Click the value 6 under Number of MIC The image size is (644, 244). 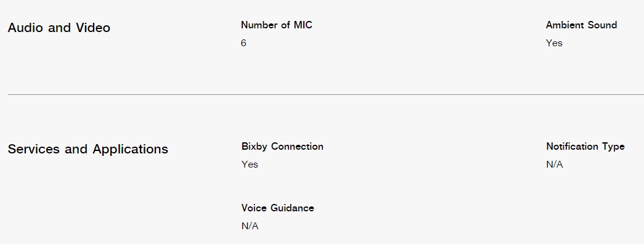(243, 43)
